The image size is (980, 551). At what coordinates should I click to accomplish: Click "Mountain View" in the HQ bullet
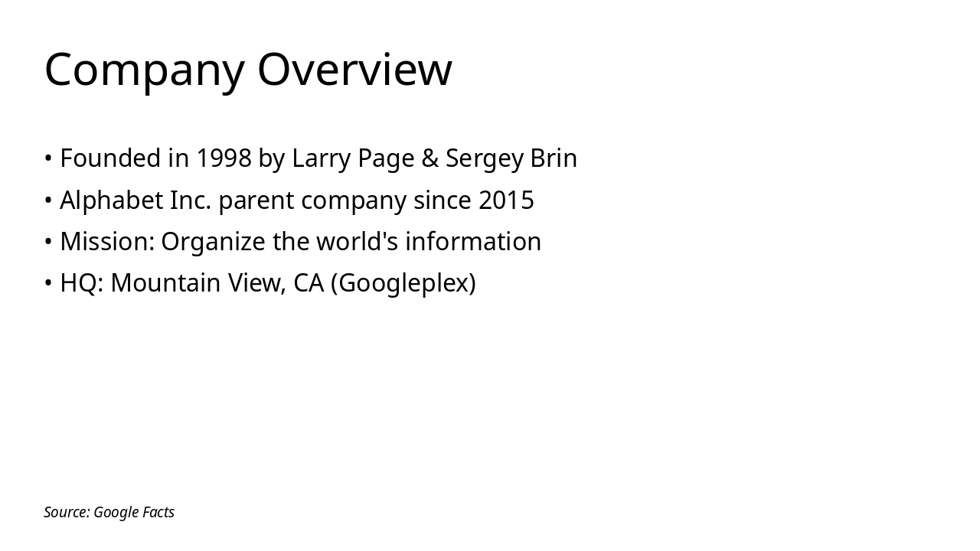(x=198, y=283)
